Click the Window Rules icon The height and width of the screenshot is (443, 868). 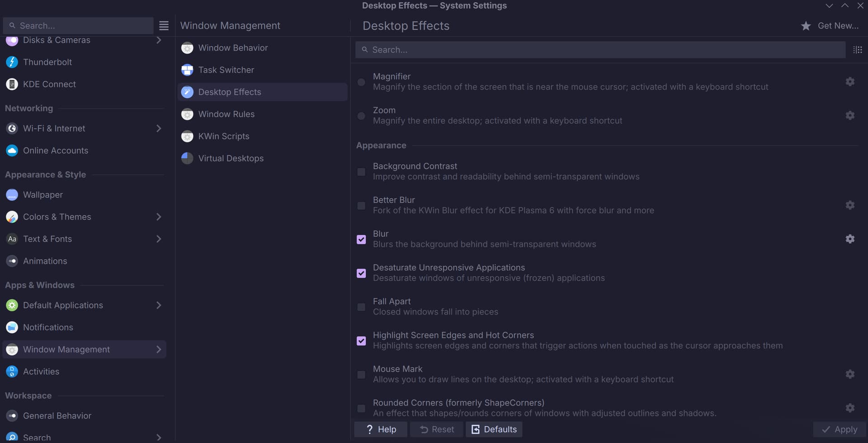pos(187,114)
